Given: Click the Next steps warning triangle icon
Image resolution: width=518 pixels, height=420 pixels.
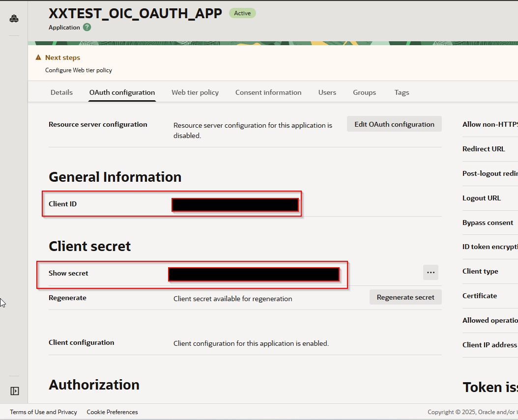Looking at the screenshot, I should coord(38,57).
